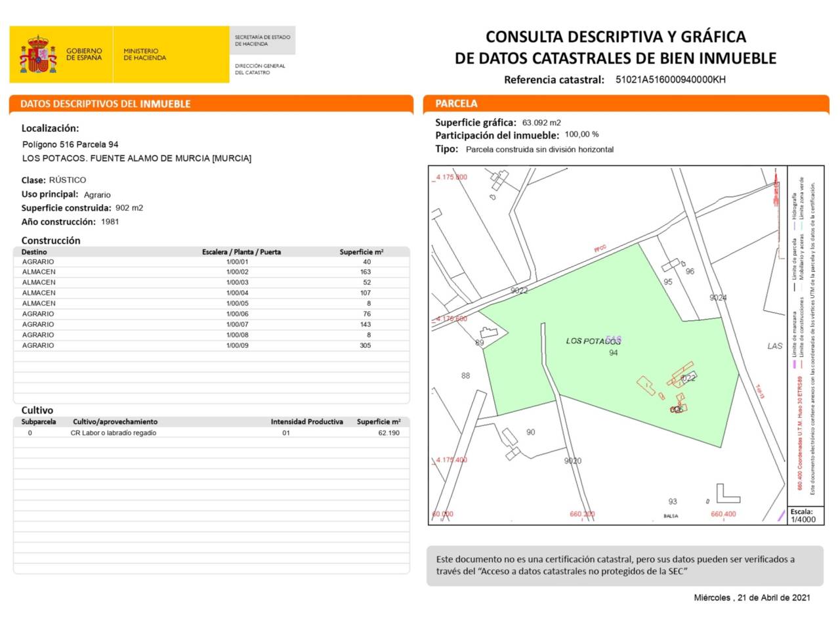Click the BALSA label on the map
Screen dimensions: 840x630
(x=671, y=516)
